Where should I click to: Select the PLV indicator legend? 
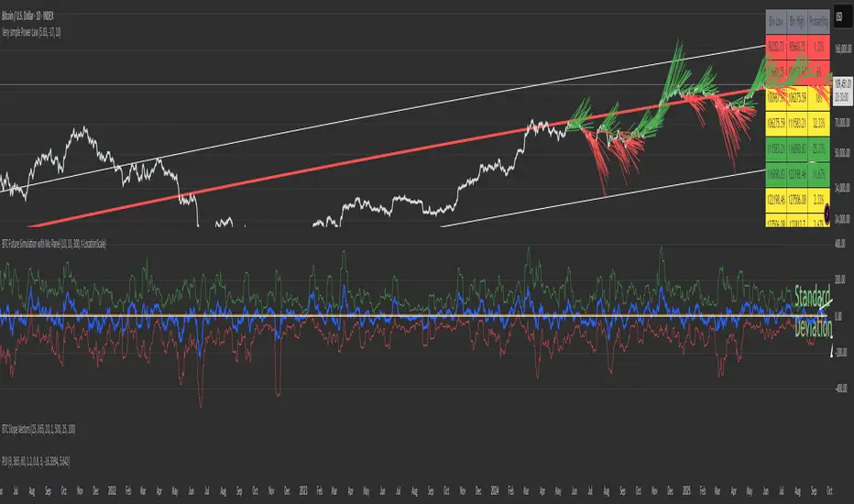coord(36,462)
